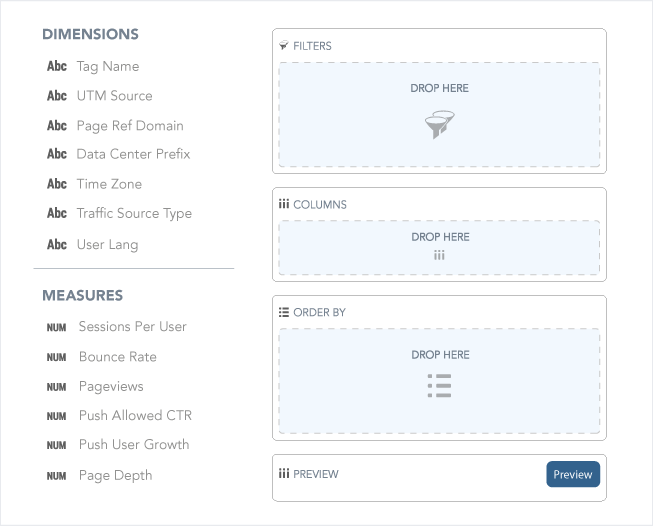
Task: Select the Push Allowed CTR measure
Action: [x=119, y=416]
